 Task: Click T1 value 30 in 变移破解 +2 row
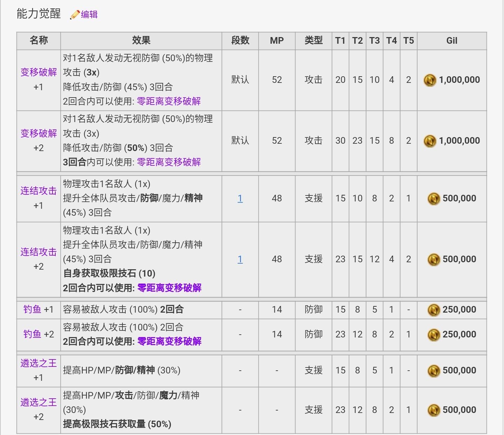click(340, 141)
